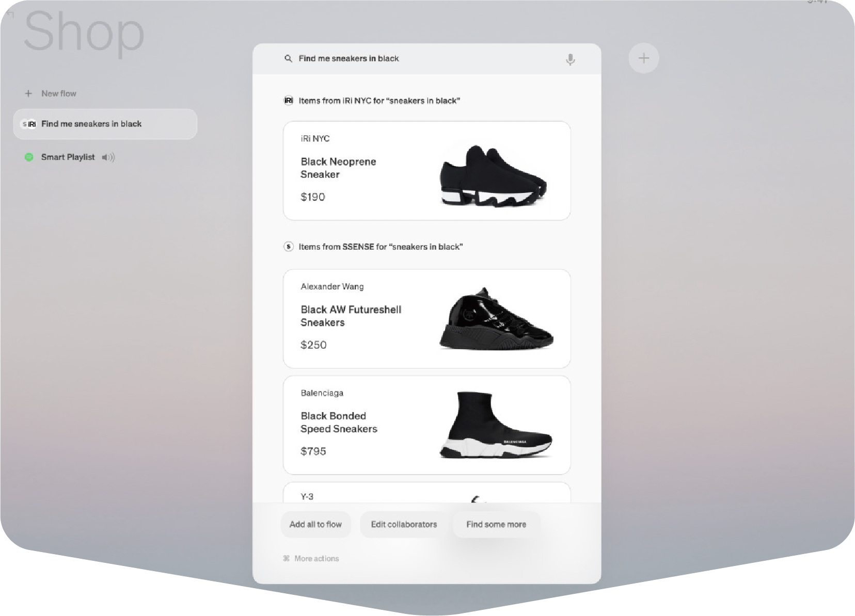Image resolution: width=855 pixels, height=616 pixels.
Task: Click Add all to flow button
Action: pyautogui.click(x=315, y=524)
